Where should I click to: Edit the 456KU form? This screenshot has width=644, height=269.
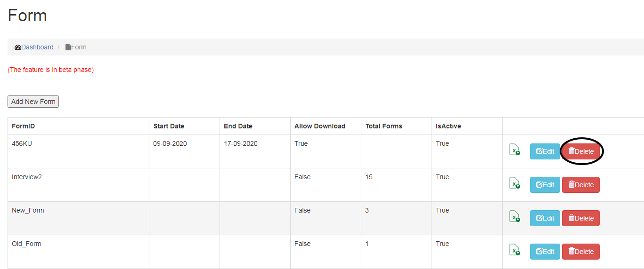pyautogui.click(x=545, y=151)
